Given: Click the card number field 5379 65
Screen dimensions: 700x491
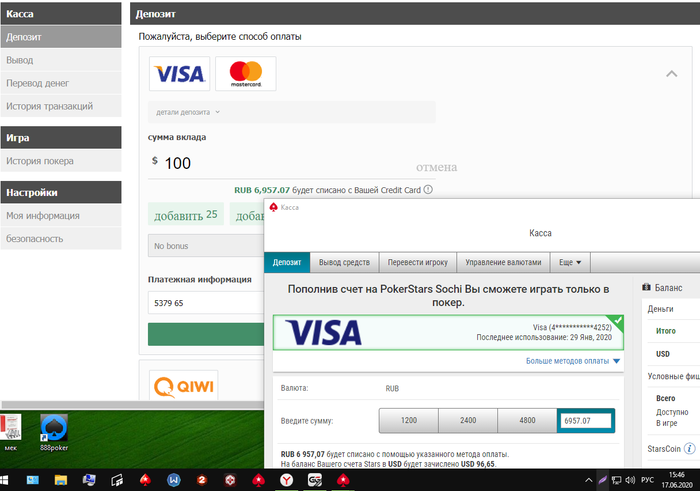Looking at the screenshot, I should pos(206,303).
